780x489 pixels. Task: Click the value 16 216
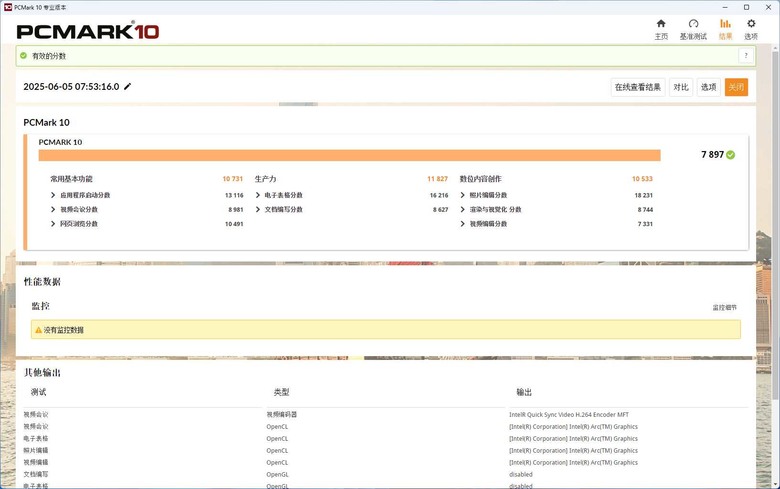pyautogui.click(x=439, y=195)
